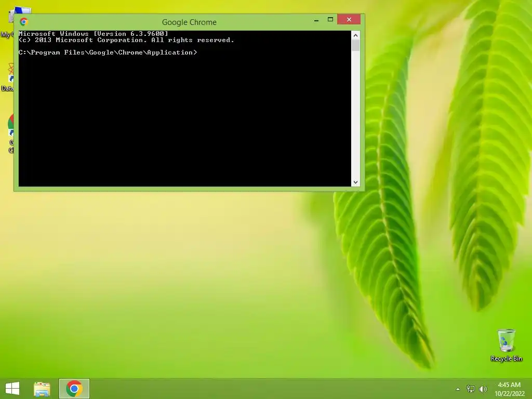Open the volume speaker tray icon

483,389
